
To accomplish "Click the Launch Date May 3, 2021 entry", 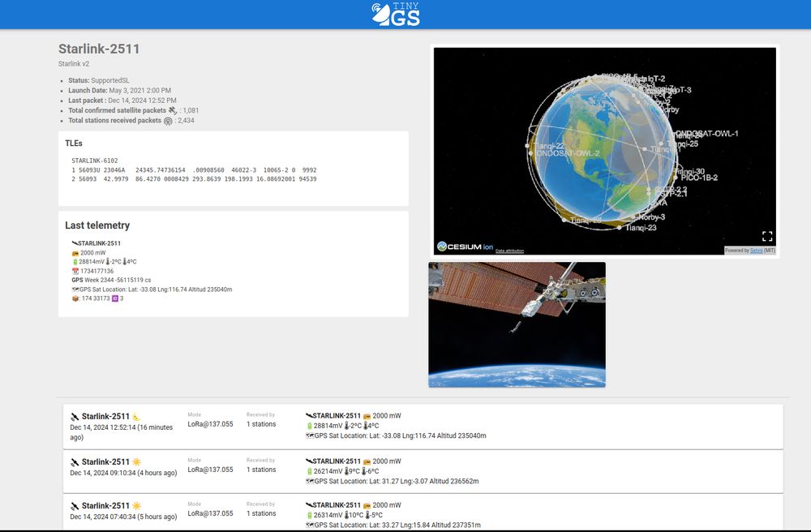I will (x=119, y=90).
